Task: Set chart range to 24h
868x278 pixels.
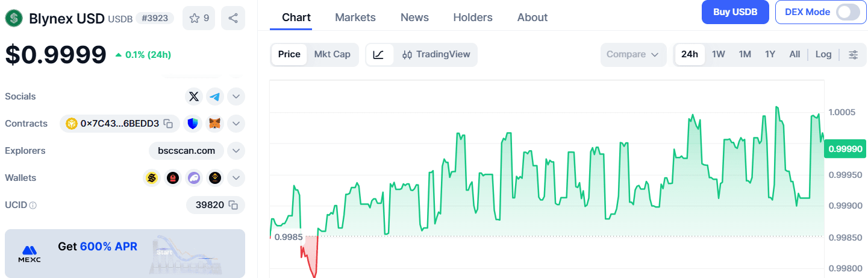Action: click(x=690, y=54)
